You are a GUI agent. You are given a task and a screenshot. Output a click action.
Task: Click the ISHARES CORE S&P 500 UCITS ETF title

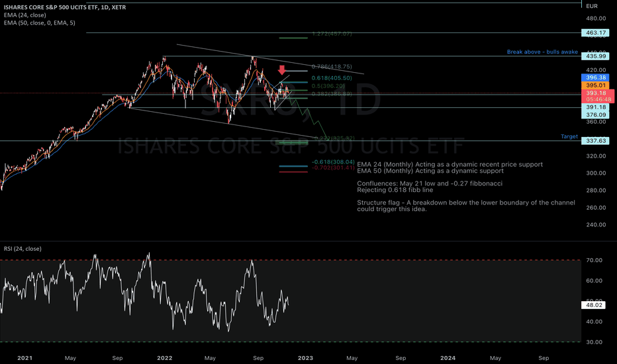[x=65, y=7]
